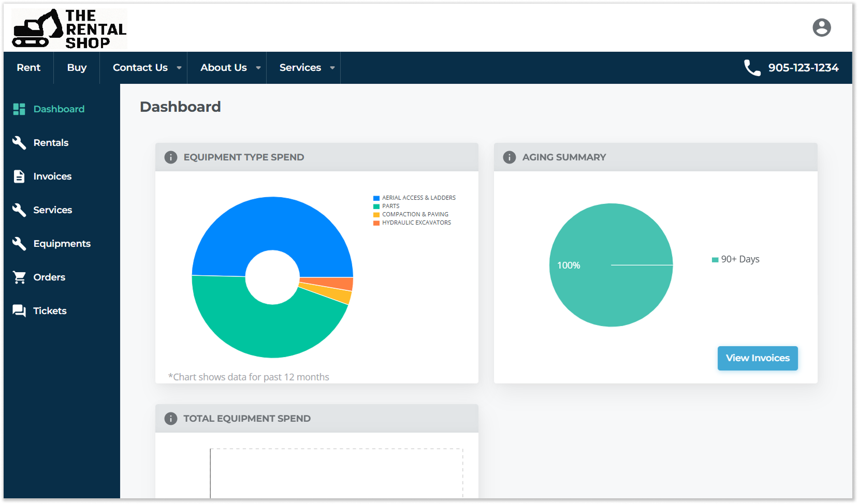Image resolution: width=858 pixels, height=504 pixels.
Task: Click info icon beside Aging Summary
Action: (510, 157)
